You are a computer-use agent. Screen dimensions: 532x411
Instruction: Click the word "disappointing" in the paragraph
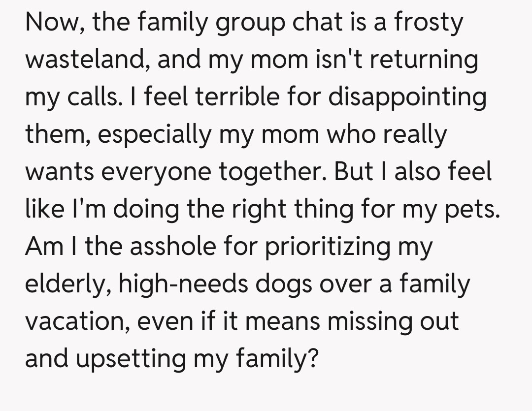pos(407,97)
